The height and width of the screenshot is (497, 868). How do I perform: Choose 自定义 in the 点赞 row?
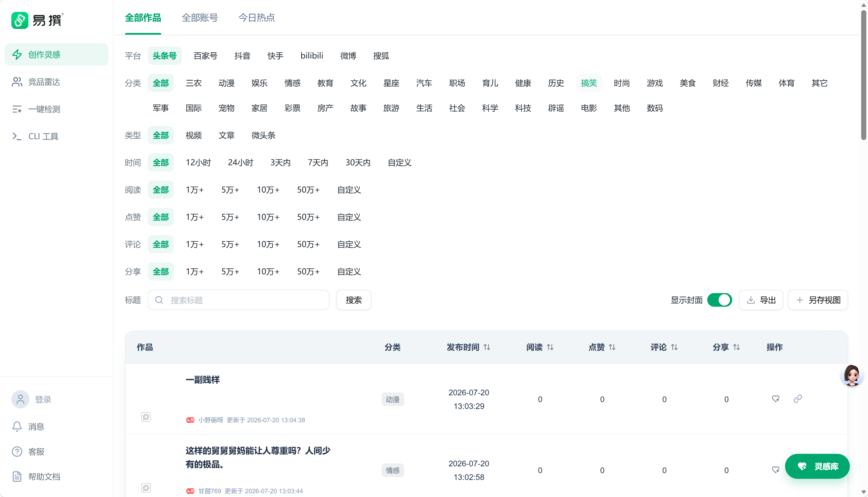point(349,217)
